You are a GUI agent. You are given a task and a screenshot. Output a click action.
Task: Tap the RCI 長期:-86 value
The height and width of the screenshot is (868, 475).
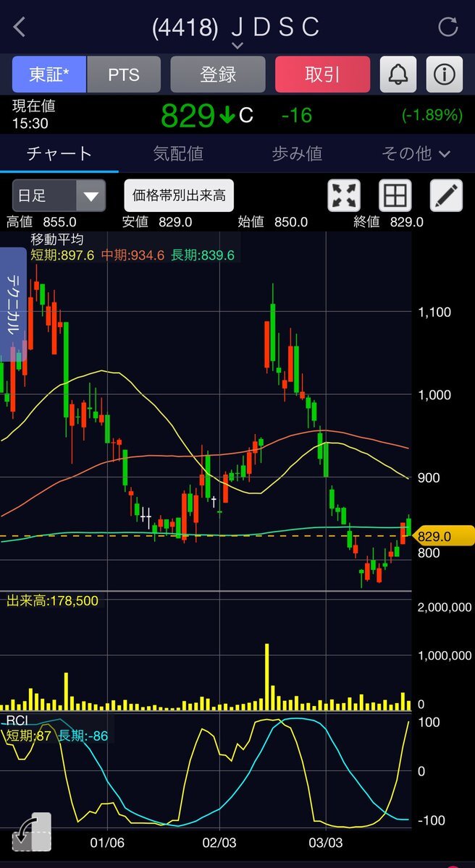click(83, 736)
